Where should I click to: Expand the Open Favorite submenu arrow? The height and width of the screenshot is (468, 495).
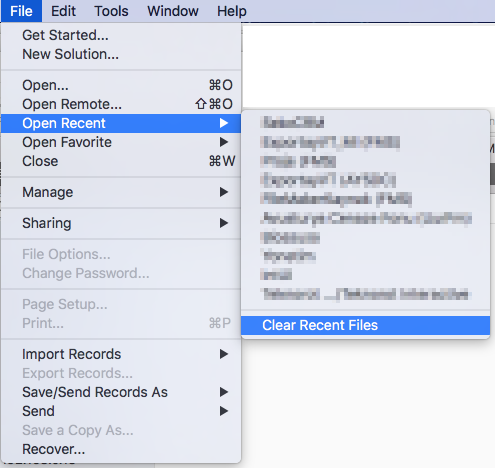[x=224, y=142]
